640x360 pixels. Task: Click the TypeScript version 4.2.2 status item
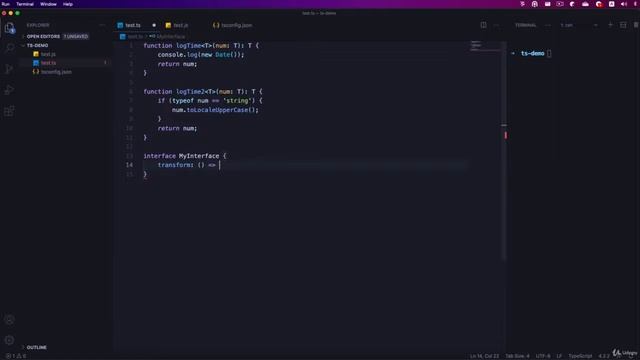[x=604, y=356]
